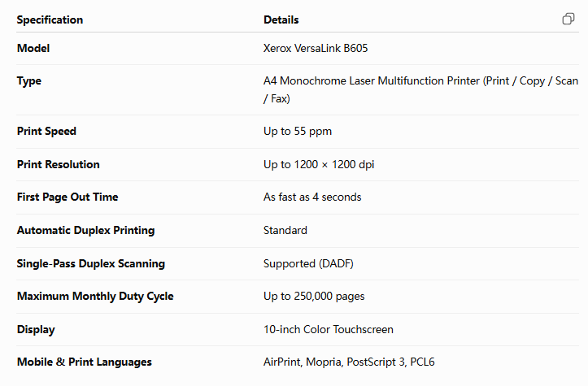
Task: Click the 10-inch Color Touchscreen value
Action: tap(328, 329)
